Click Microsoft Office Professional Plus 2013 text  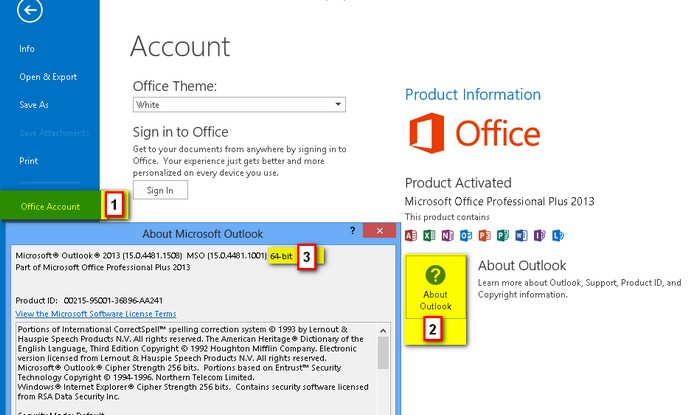[x=500, y=201]
